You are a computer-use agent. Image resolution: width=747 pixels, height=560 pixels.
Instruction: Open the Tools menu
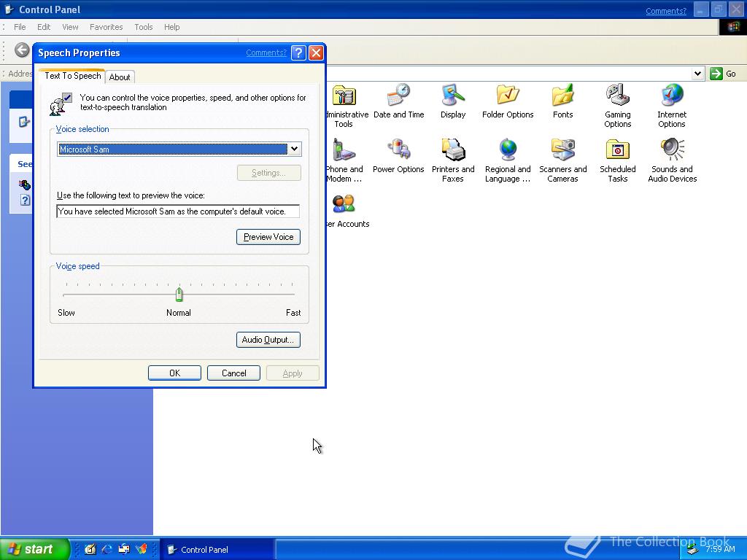click(144, 27)
